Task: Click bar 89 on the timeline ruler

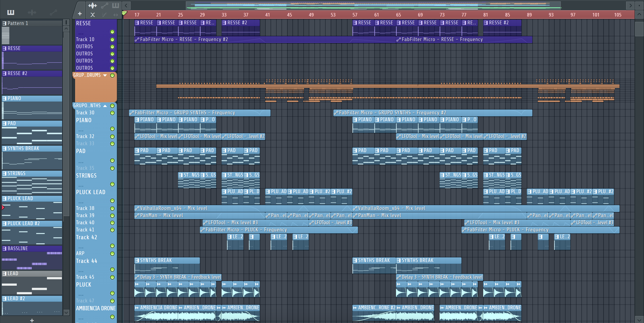Action: click(529, 15)
